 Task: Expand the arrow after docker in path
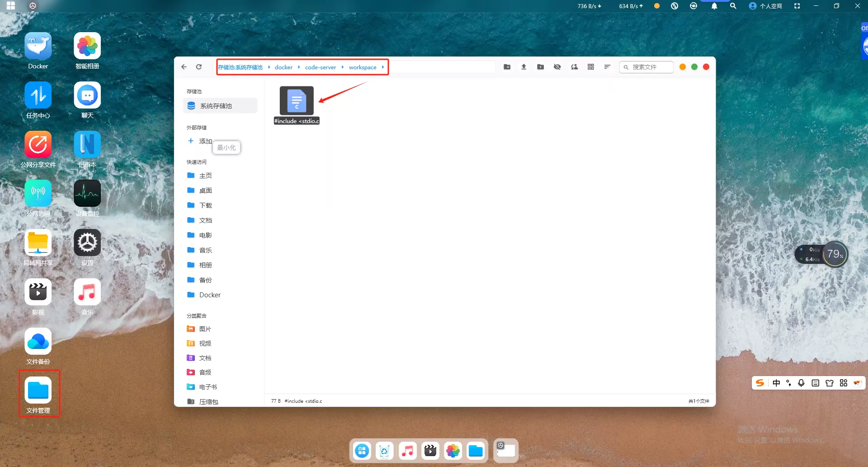[299, 67]
